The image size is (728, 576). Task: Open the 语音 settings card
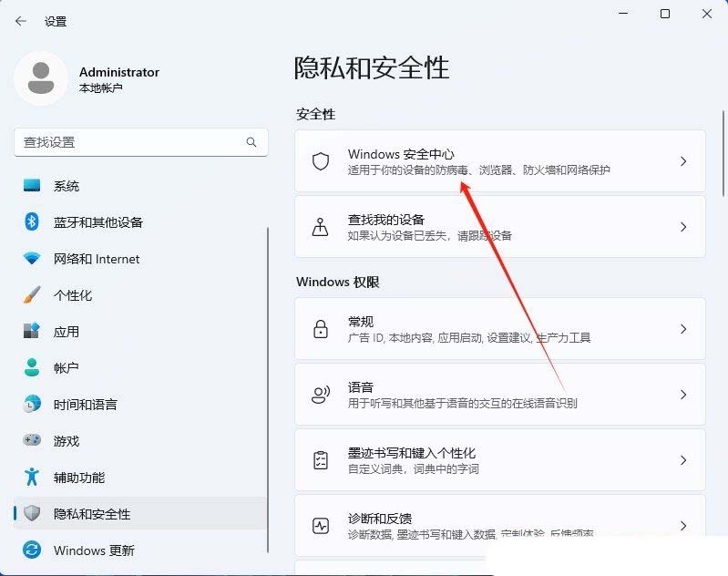tap(500, 395)
